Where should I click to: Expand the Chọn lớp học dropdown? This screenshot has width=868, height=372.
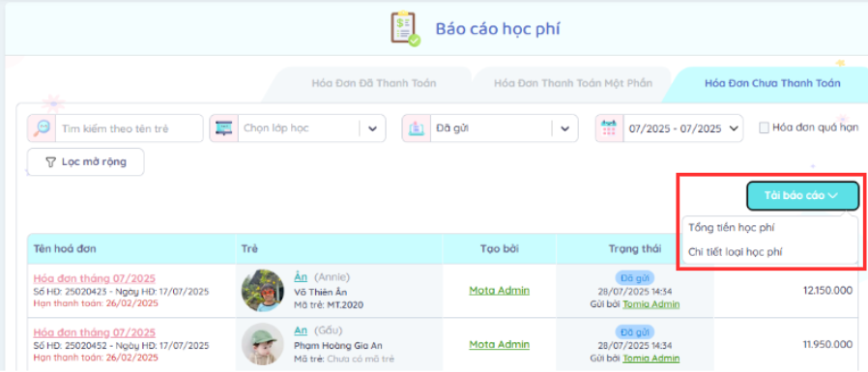(372, 129)
